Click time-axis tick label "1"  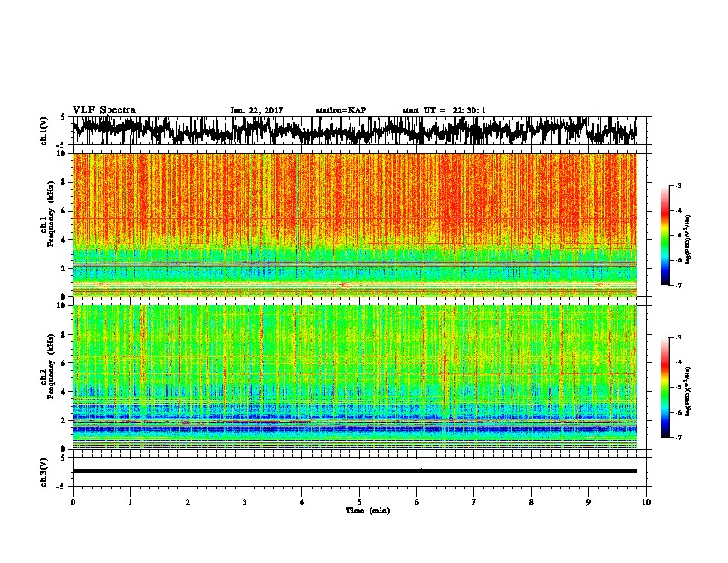[130, 502]
